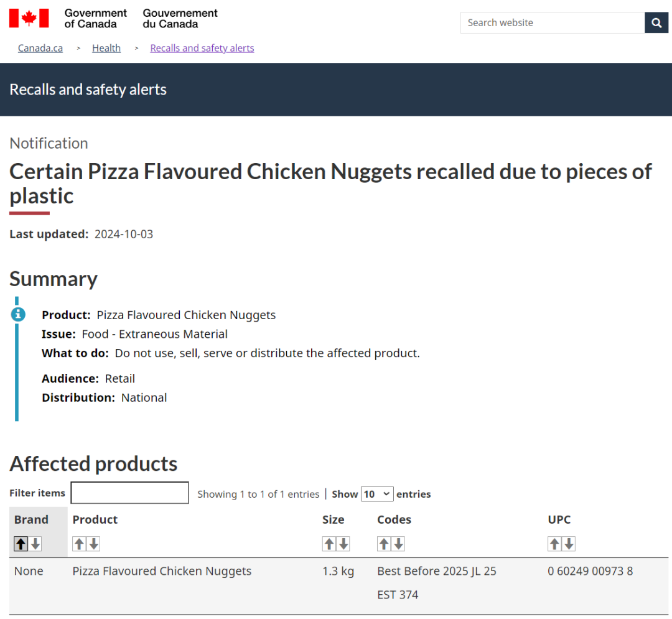
Task: Sort Product column ascending
Action: (x=79, y=544)
